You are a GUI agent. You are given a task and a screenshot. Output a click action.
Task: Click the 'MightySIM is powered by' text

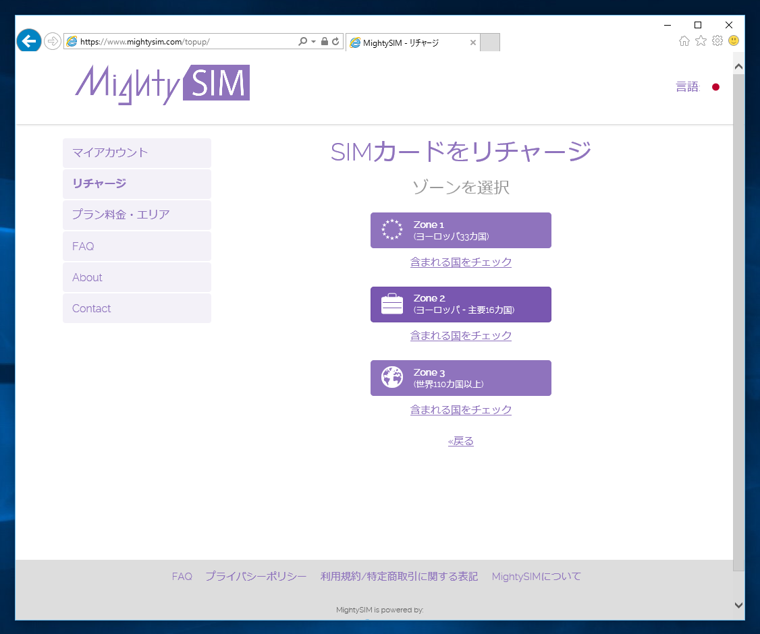click(380, 610)
